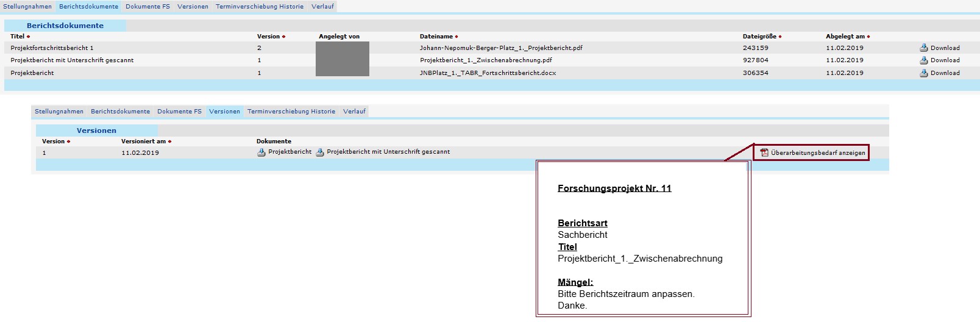Click Dateiname column header
This screenshot has height=322, width=980.
tap(436, 37)
